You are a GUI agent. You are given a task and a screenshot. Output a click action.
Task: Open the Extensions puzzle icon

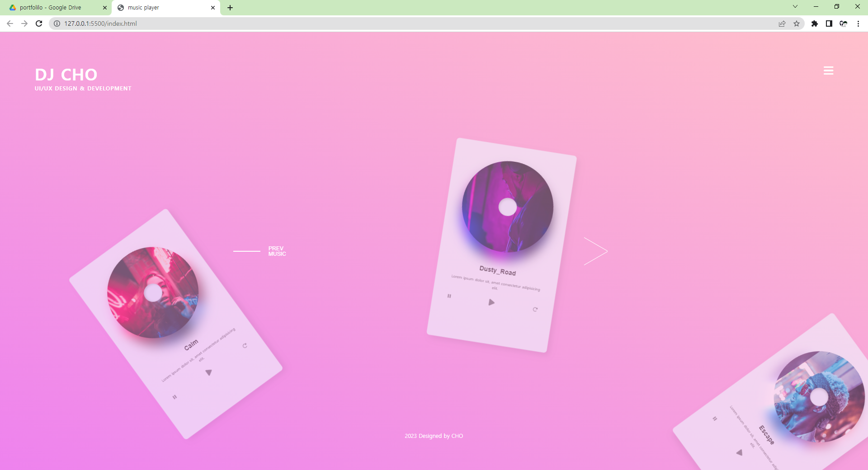click(815, 23)
